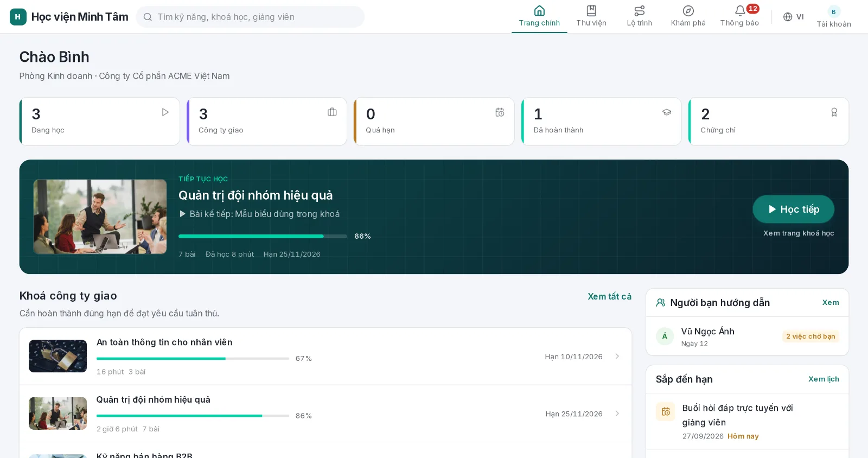Click the 2 việc chờ bạn badge
Image resolution: width=868 pixels, height=458 pixels.
[x=810, y=336]
